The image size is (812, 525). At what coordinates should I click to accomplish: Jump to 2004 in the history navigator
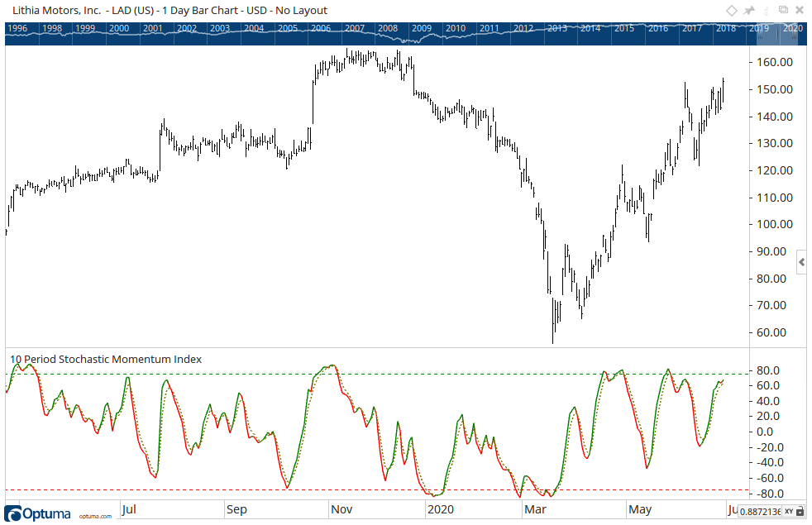(254, 28)
